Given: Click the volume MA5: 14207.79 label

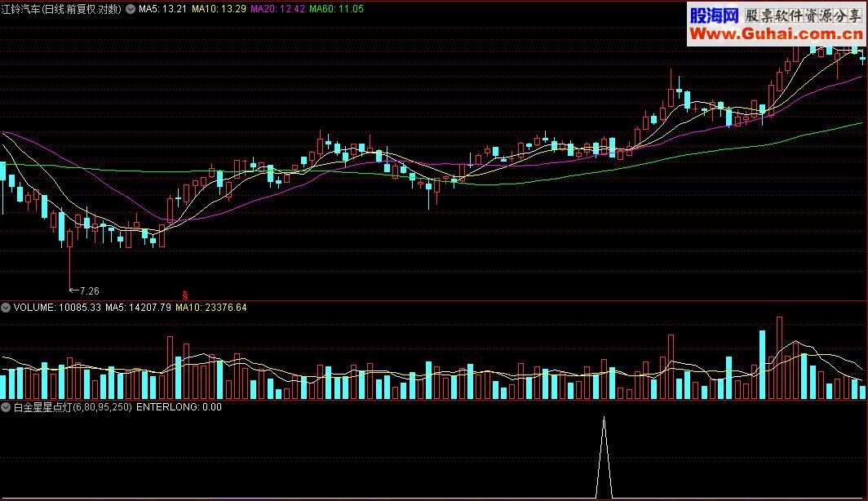Looking at the screenshot, I should 138,308.
